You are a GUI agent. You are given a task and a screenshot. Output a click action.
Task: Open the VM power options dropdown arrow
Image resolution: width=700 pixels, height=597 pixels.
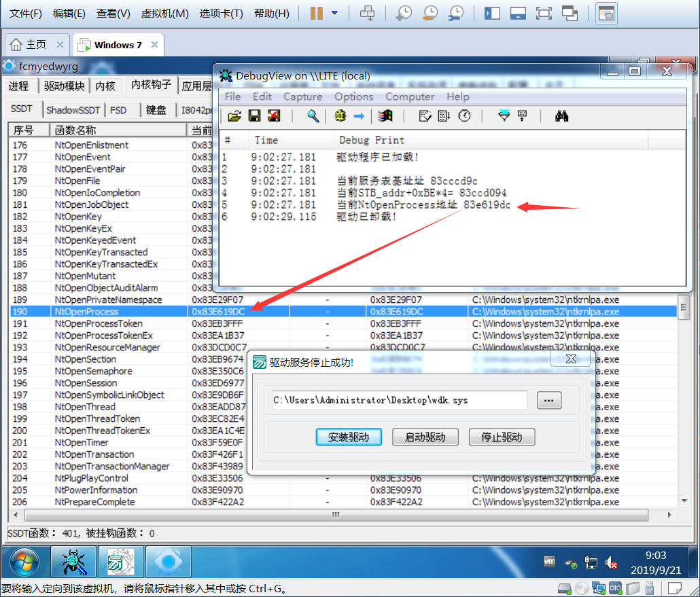[334, 14]
